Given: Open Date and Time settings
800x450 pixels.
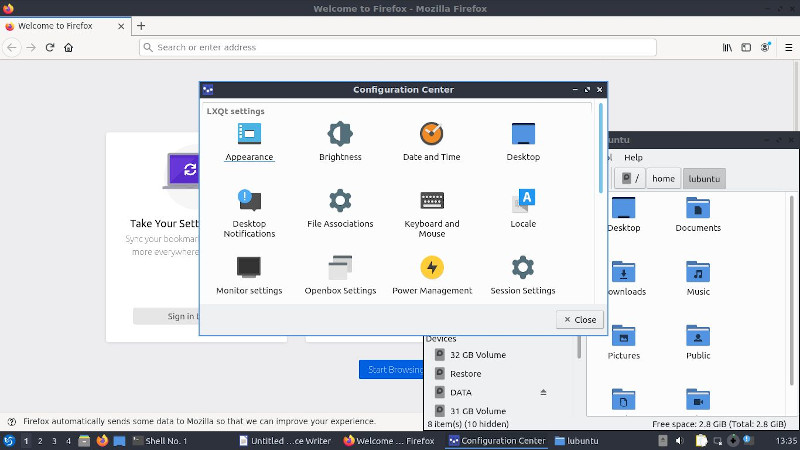Looking at the screenshot, I should [x=432, y=142].
